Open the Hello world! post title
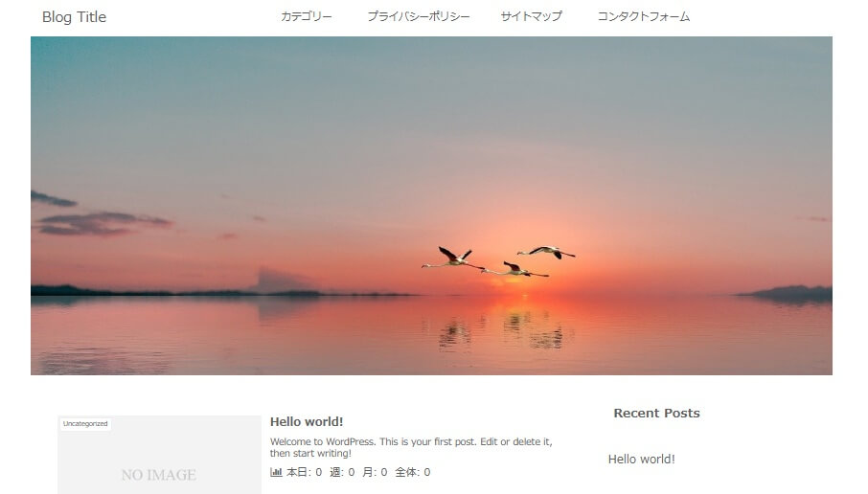Viewport: 868px width, 494px height. click(307, 421)
